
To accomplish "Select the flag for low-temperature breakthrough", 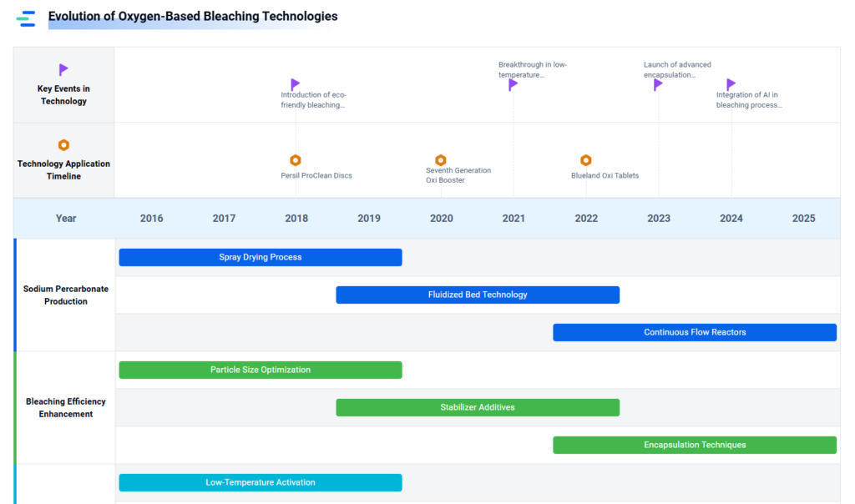I will click(514, 84).
